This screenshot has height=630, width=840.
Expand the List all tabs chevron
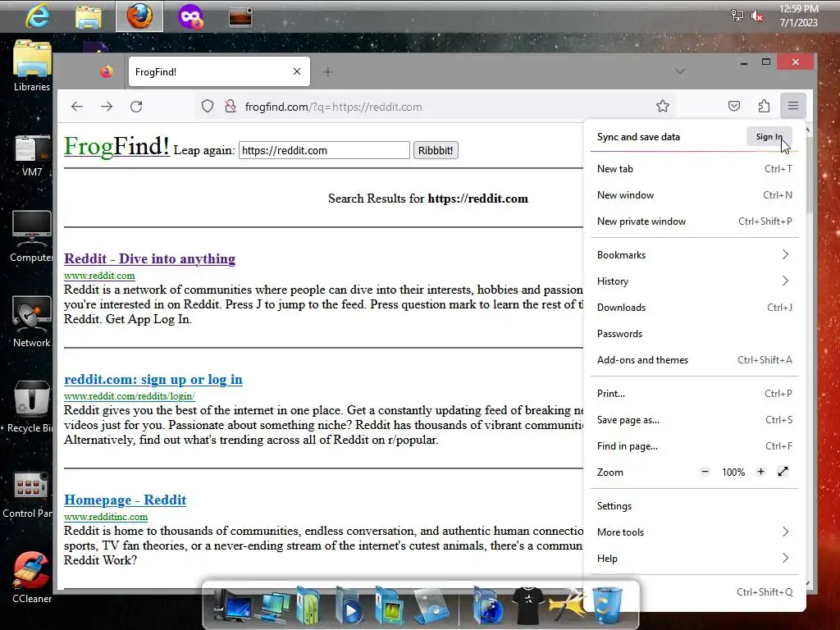pos(680,71)
